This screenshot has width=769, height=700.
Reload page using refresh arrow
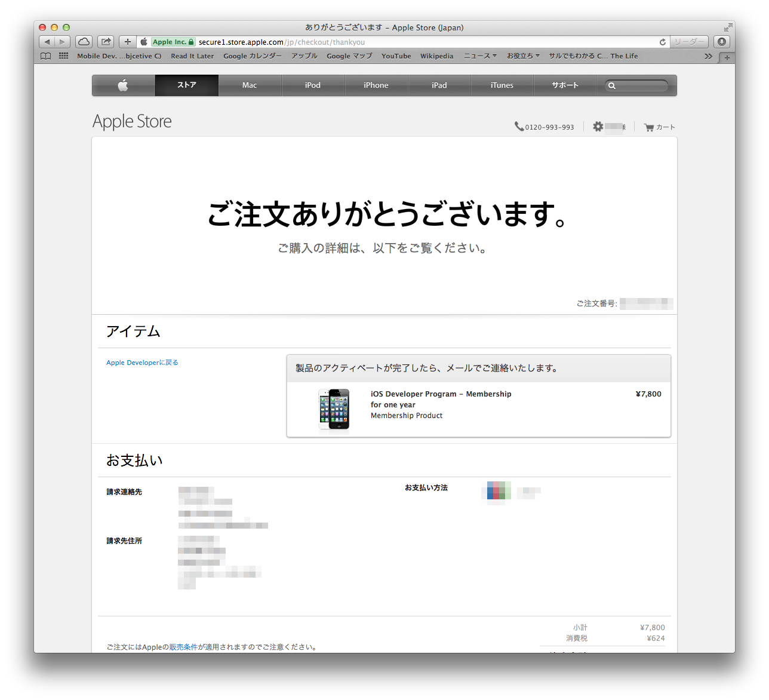point(662,42)
